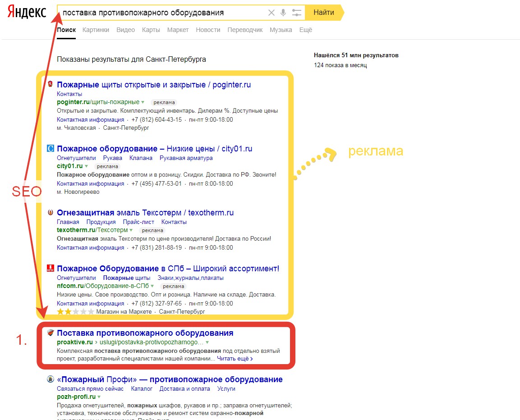Open the Услуги sitelink

[x=226, y=388]
